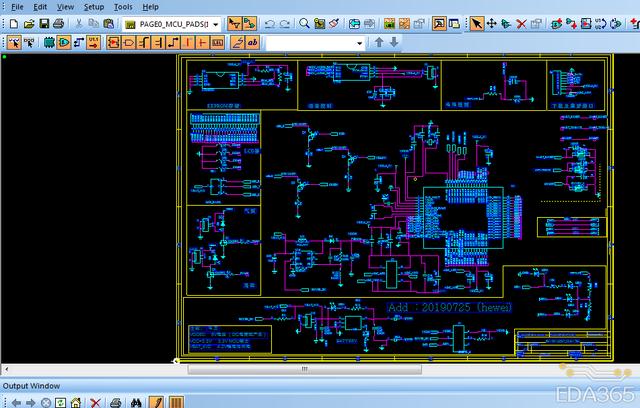This screenshot has height=408, width=640.
Task: Activate the Zoom magnifier tool
Action: click(304, 24)
